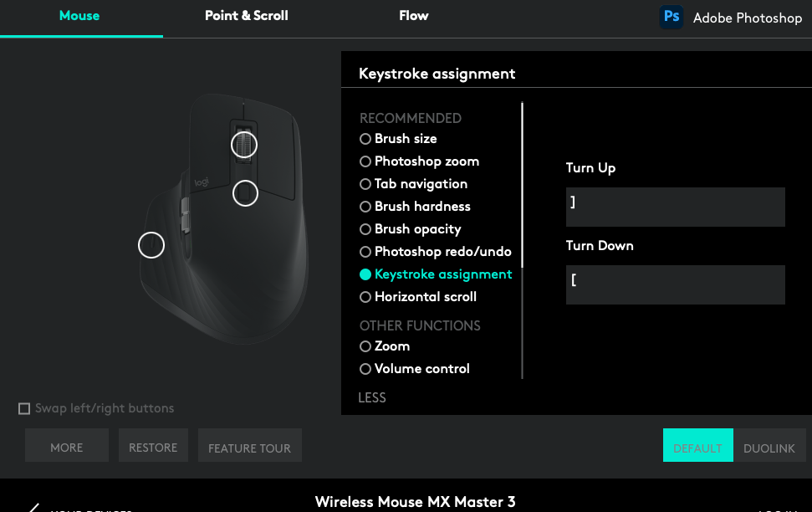
Task: Switch to the Point & Scroll tab
Action: click(246, 15)
